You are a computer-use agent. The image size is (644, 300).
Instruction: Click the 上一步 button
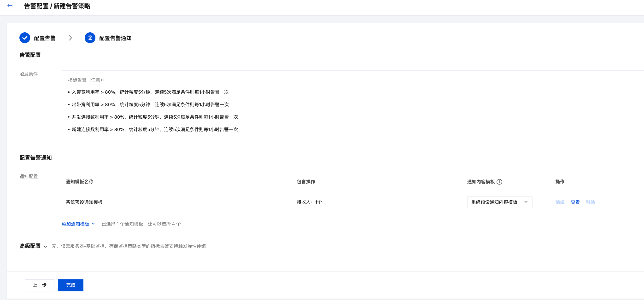[40, 285]
